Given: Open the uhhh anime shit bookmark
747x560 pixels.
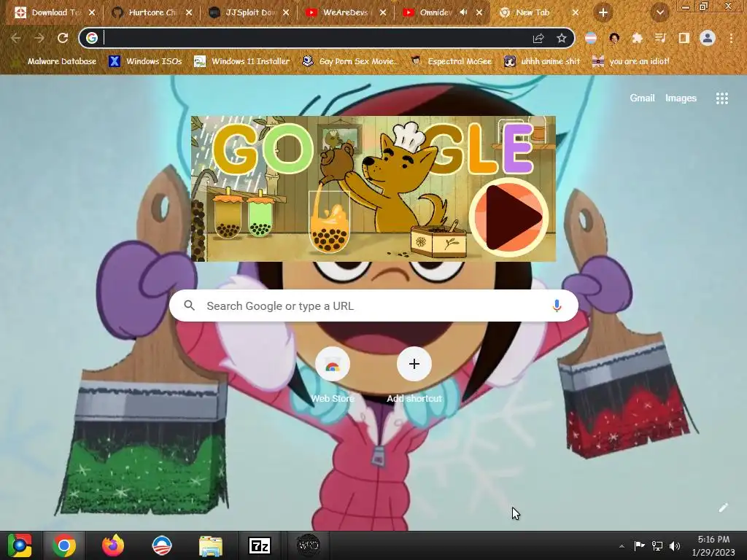Looking at the screenshot, I should [543, 61].
